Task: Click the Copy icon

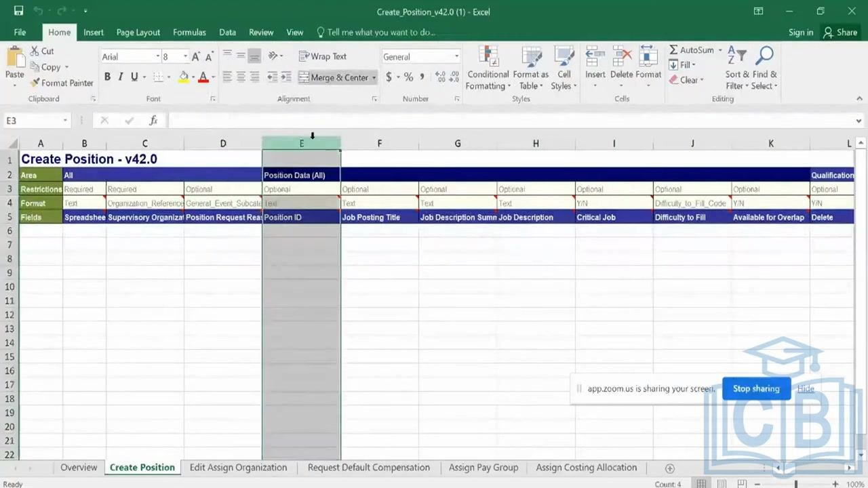Action: (x=35, y=67)
